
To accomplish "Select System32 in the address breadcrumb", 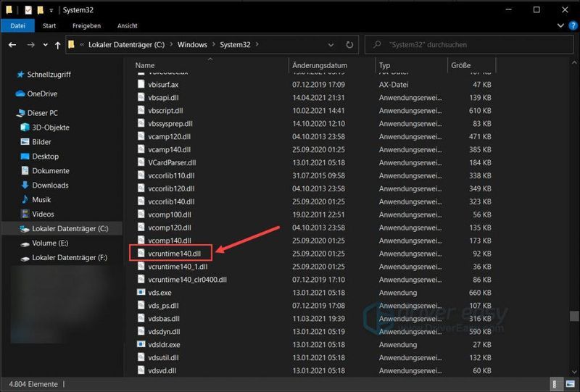I will [235, 45].
